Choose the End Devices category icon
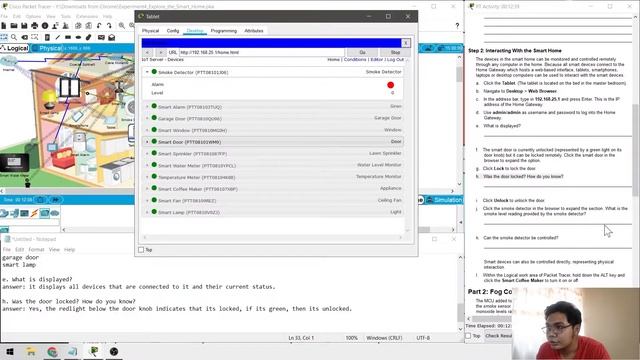This screenshot has height=360, width=640. pyautogui.click(x=14, y=213)
